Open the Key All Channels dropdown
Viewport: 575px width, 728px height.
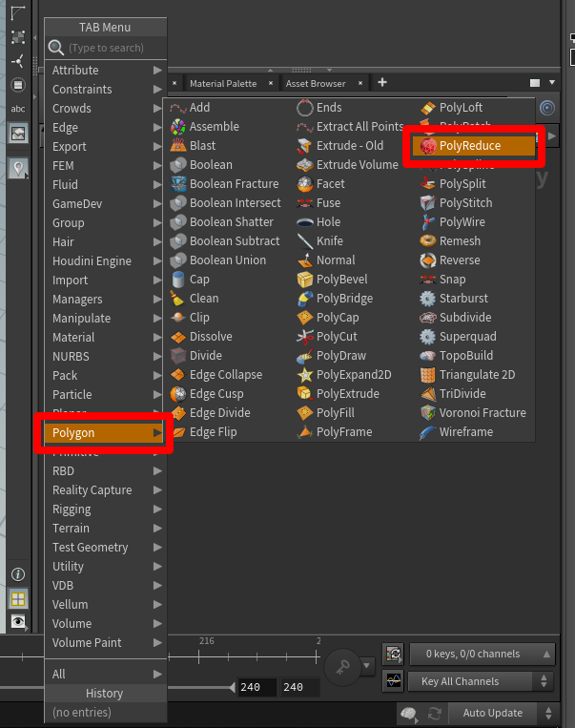click(x=482, y=681)
